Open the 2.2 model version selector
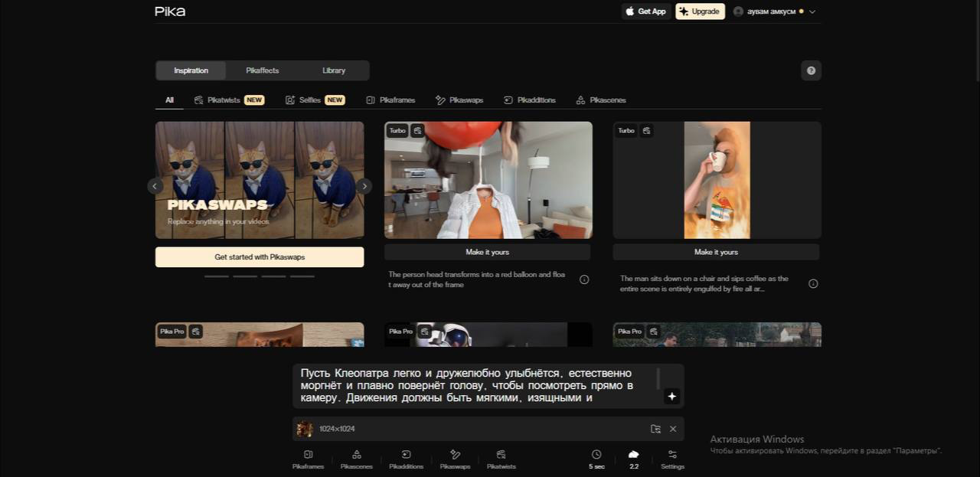 tap(634, 459)
